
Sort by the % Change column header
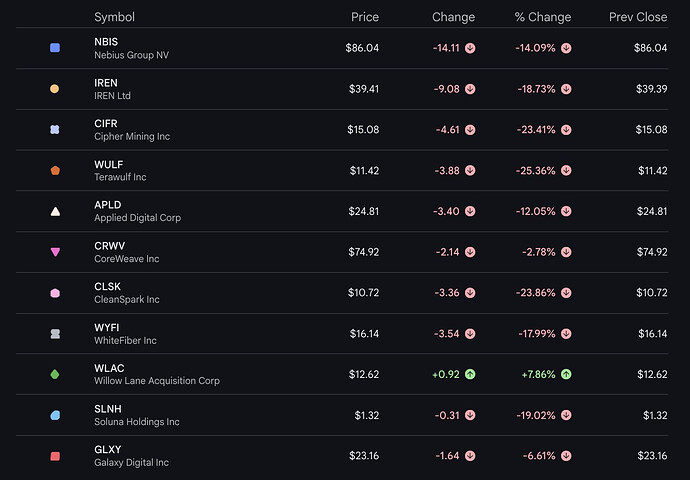pyautogui.click(x=542, y=17)
